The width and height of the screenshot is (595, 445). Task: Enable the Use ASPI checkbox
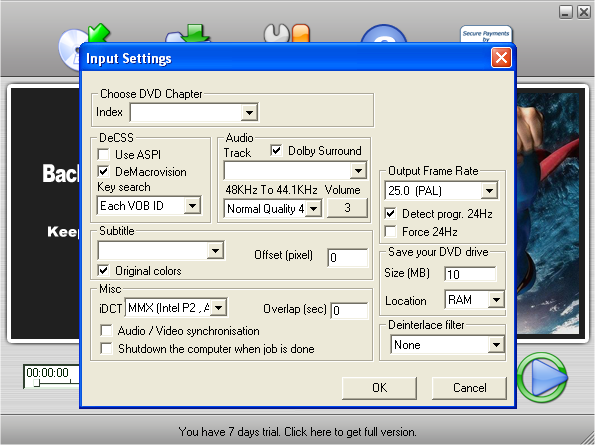coord(104,155)
